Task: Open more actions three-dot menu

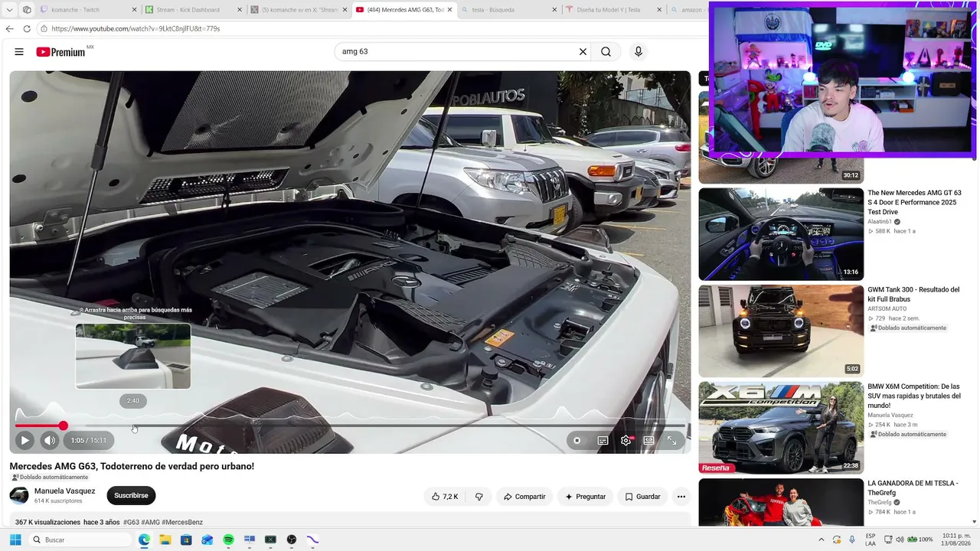Action: [x=681, y=497]
